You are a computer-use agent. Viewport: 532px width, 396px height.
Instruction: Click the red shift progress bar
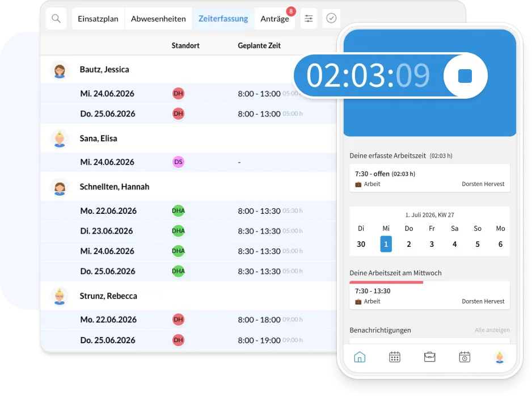386,283
